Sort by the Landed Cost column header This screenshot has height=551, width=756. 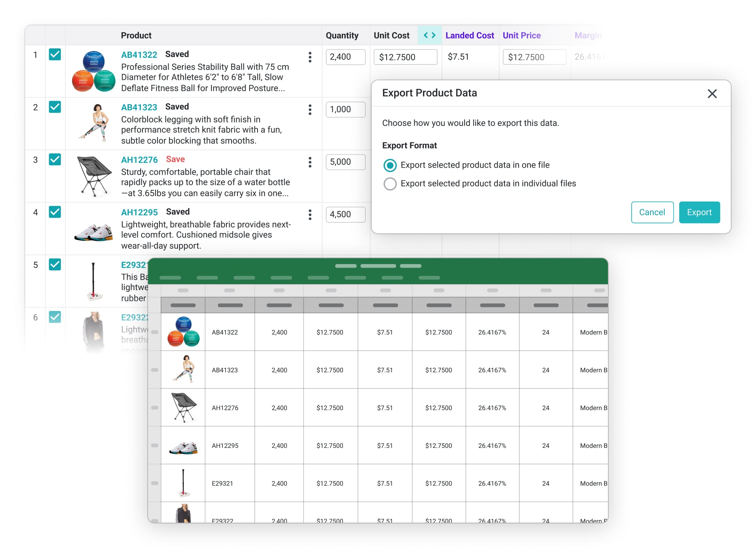469,35
